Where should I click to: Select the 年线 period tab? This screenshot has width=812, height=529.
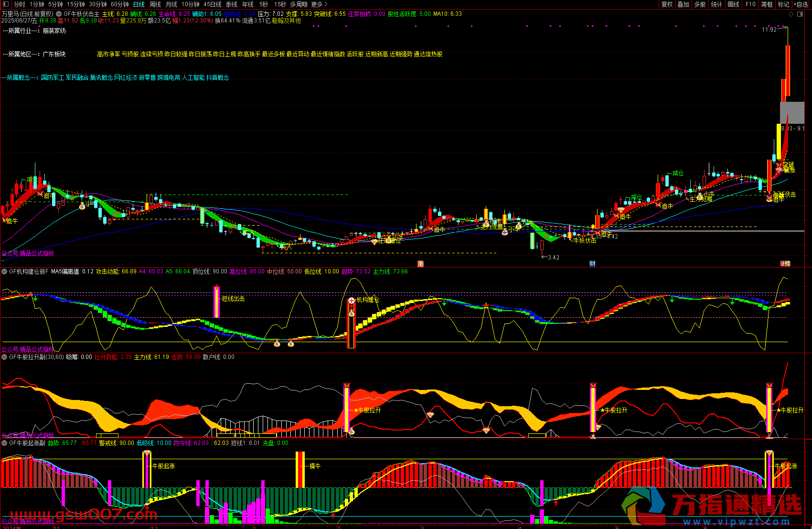point(248,4)
